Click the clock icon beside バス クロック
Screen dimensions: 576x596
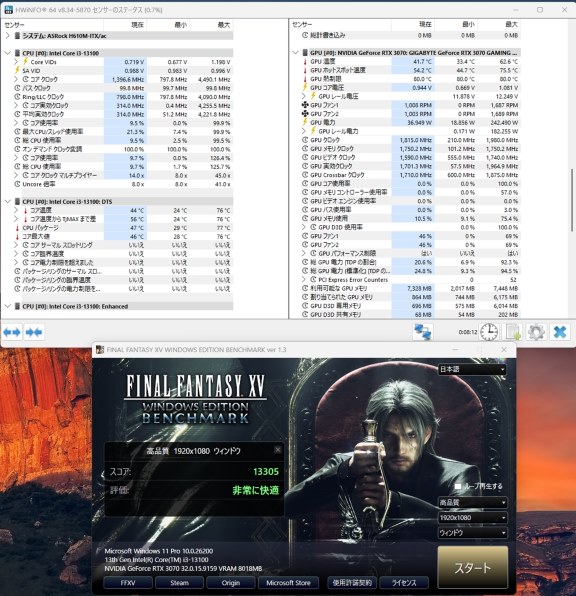[17, 88]
